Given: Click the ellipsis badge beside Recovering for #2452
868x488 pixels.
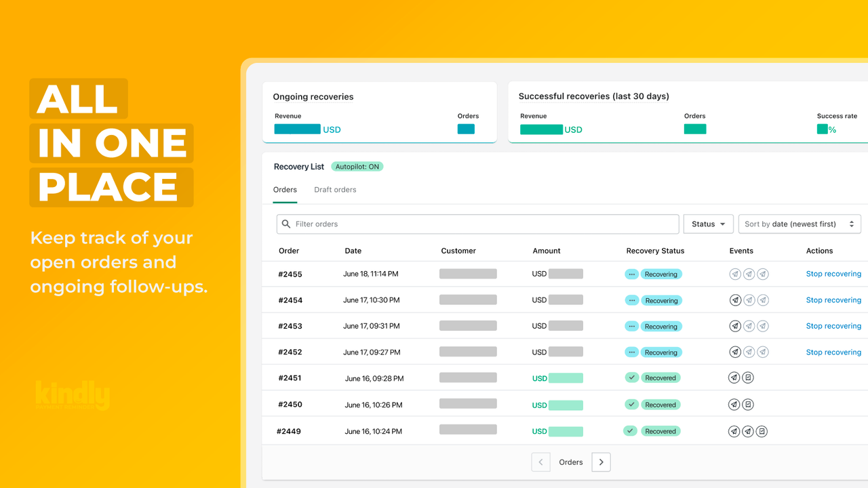Looking at the screenshot, I should coord(631,352).
